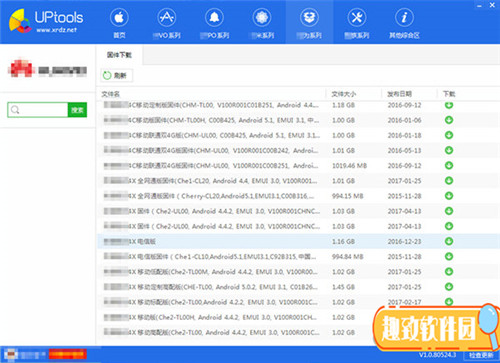Close the UPtools window
This screenshot has height=363, width=500.
492,5
